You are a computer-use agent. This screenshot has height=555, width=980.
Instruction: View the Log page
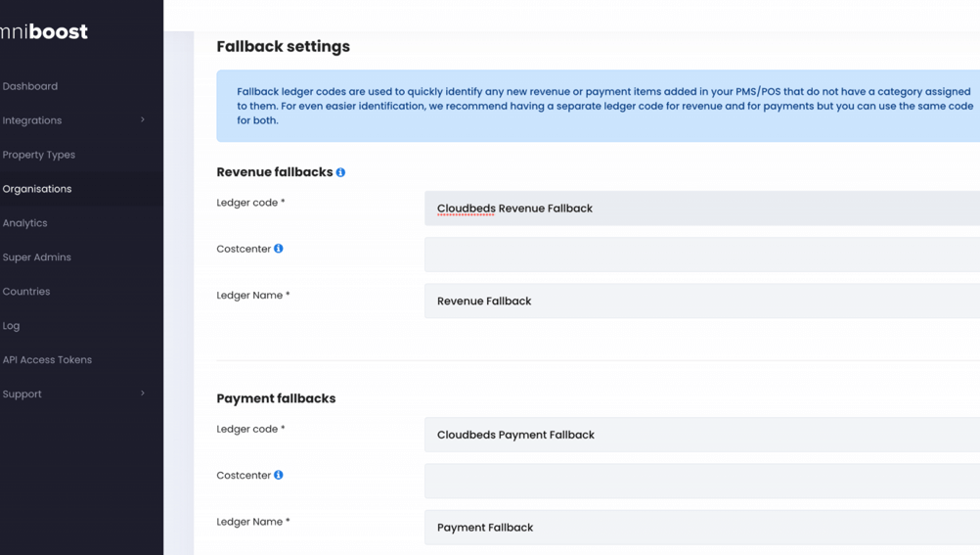tap(12, 326)
